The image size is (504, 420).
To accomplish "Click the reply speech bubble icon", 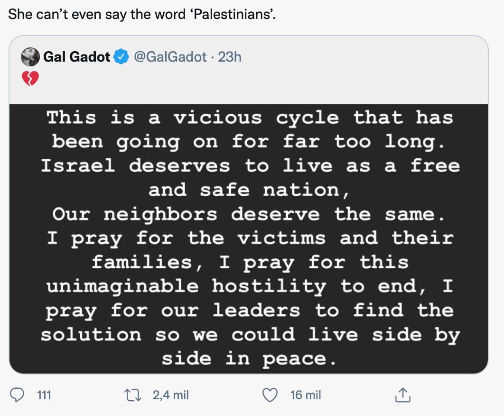I will [17, 395].
